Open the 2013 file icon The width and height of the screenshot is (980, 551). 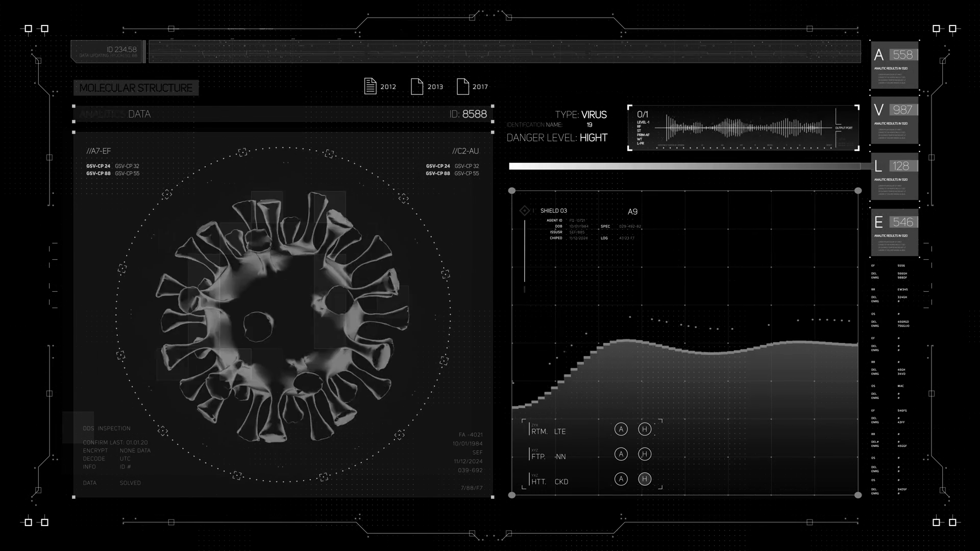(417, 86)
